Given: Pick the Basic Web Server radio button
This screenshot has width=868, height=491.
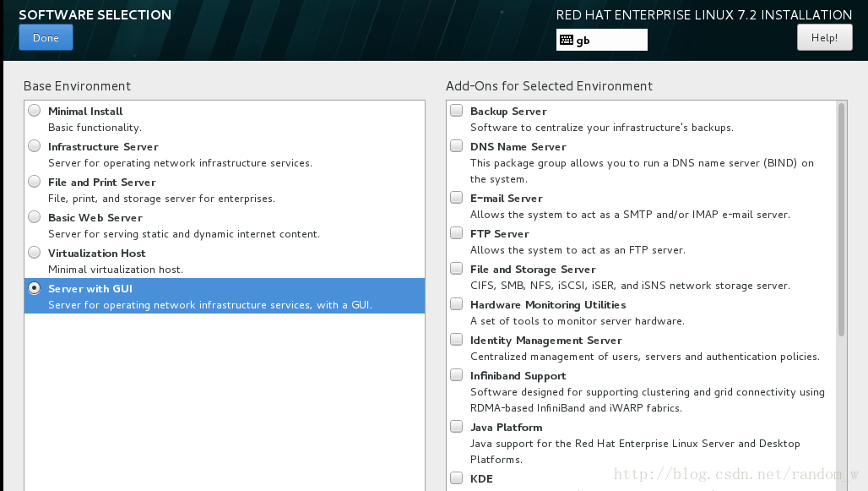Looking at the screenshot, I should coord(35,217).
